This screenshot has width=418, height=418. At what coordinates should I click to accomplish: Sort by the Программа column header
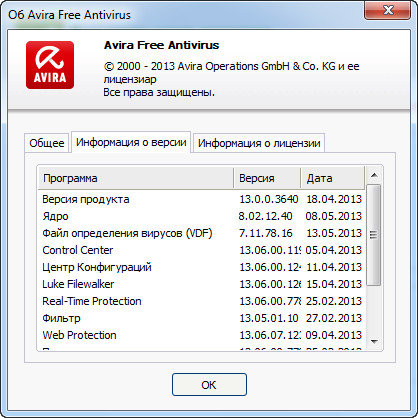[136, 178]
